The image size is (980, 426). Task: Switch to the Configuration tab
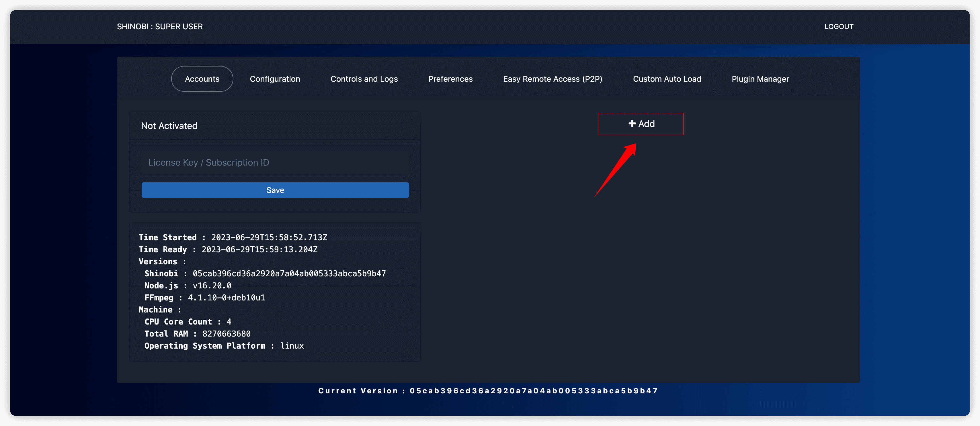coord(275,79)
